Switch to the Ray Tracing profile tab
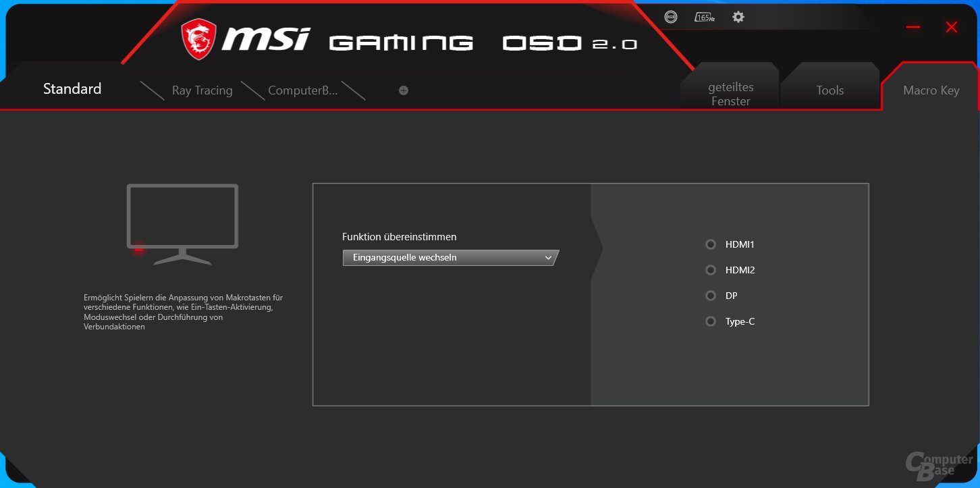The image size is (980, 488). (202, 90)
